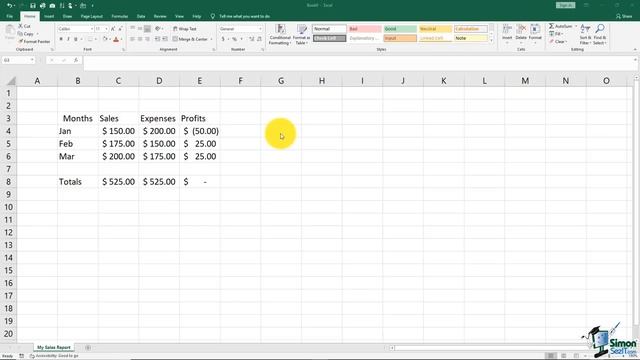Click the red Font Color icon
The image size is (640, 360).
(116, 39)
